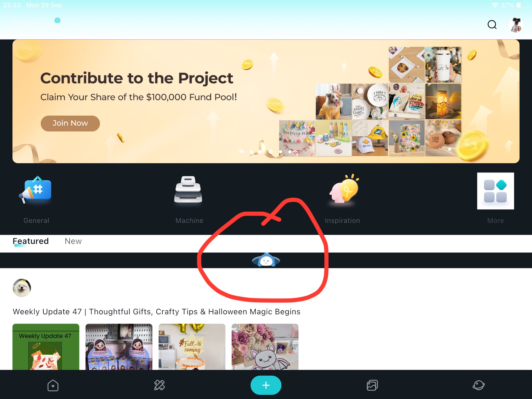Open the Machine category icon
The height and width of the screenshot is (399, 532).
188,190
